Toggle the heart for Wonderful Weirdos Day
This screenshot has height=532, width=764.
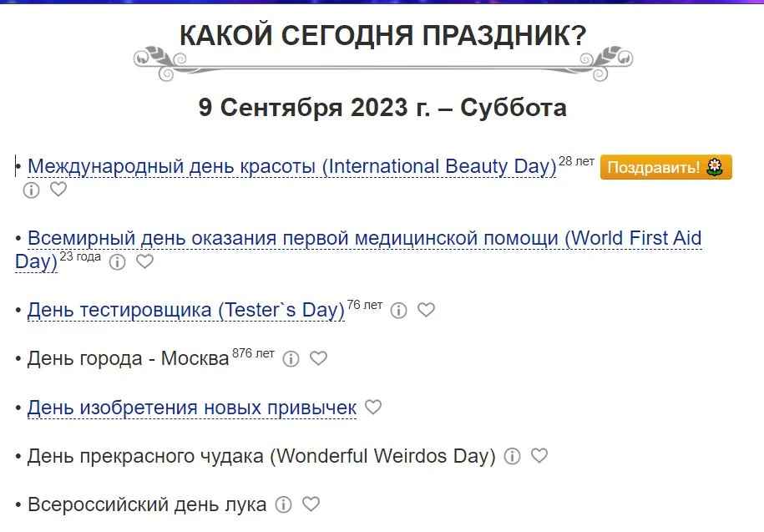click(540, 456)
